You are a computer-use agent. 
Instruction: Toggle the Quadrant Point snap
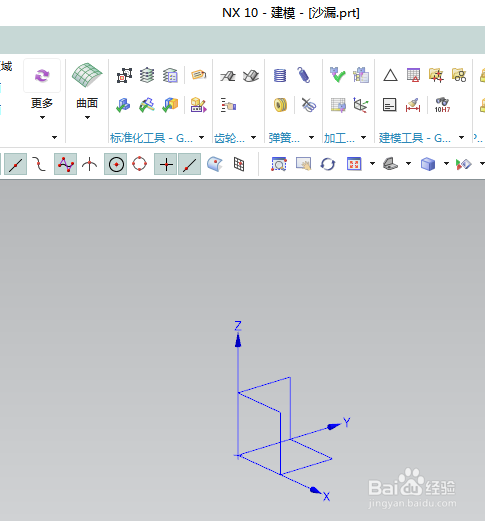[x=139, y=164]
